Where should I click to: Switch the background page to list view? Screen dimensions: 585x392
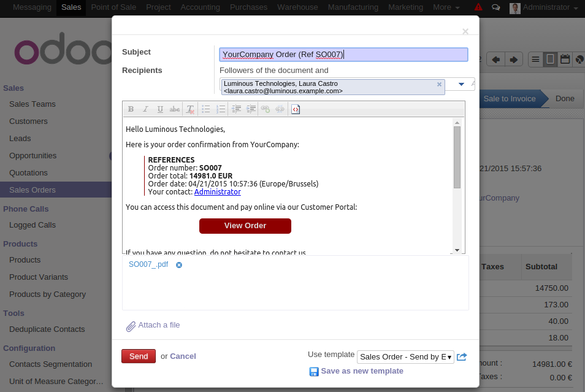point(535,60)
